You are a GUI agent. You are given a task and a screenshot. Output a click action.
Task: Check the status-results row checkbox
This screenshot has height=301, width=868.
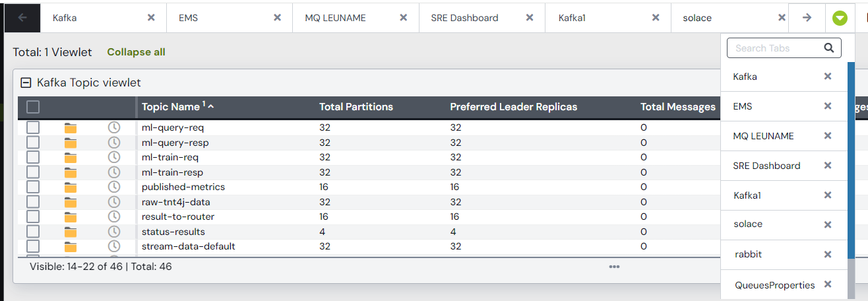pyautogui.click(x=33, y=232)
